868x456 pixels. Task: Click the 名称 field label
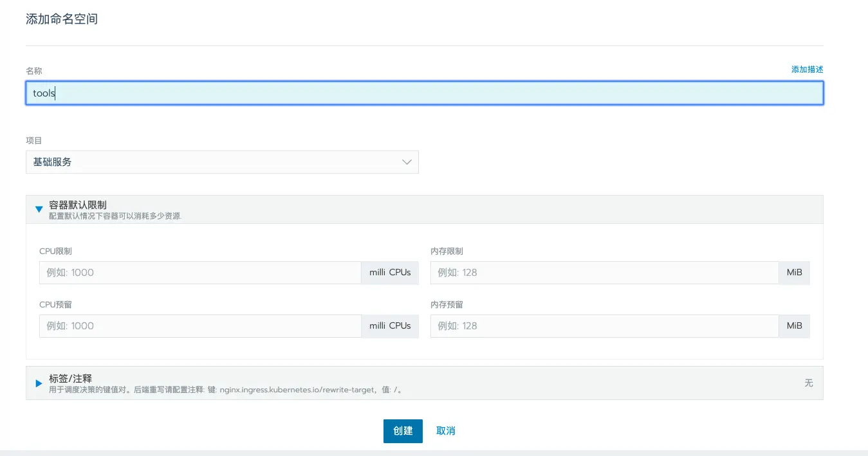[34, 70]
